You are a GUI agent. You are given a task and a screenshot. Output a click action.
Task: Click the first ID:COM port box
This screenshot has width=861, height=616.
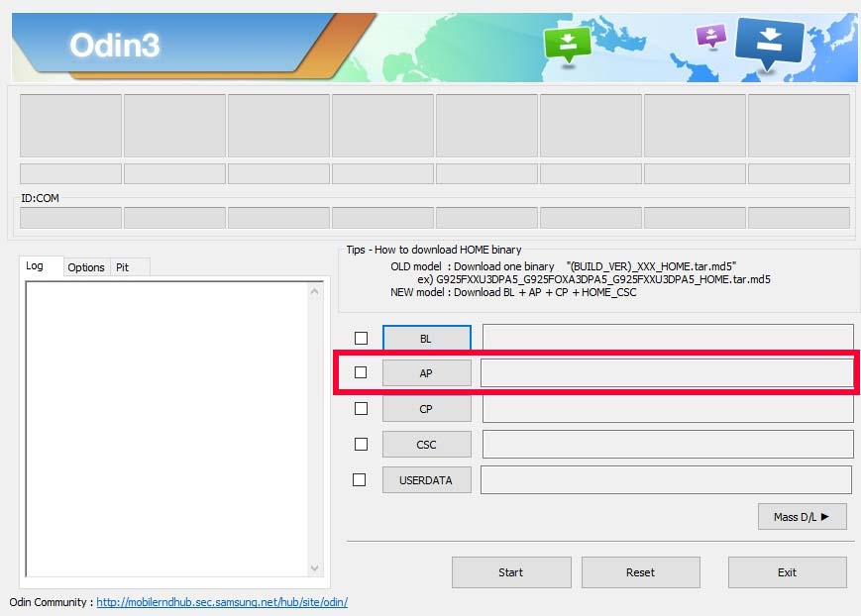[x=70, y=218]
